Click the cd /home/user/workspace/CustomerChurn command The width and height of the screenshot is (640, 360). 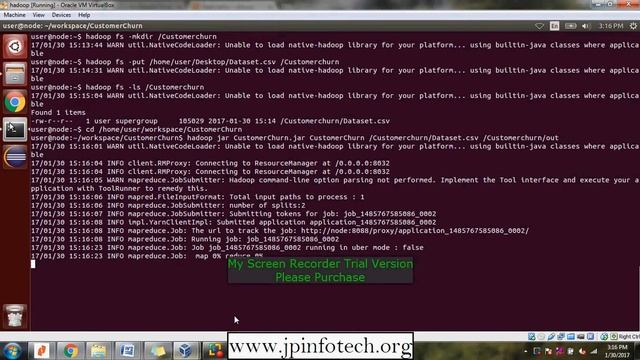click(x=164, y=130)
